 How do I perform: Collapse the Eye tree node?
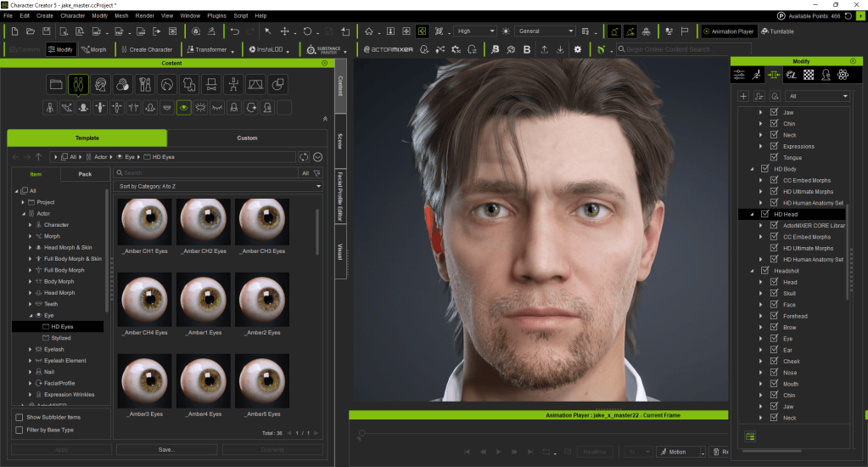(x=30, y=315)
